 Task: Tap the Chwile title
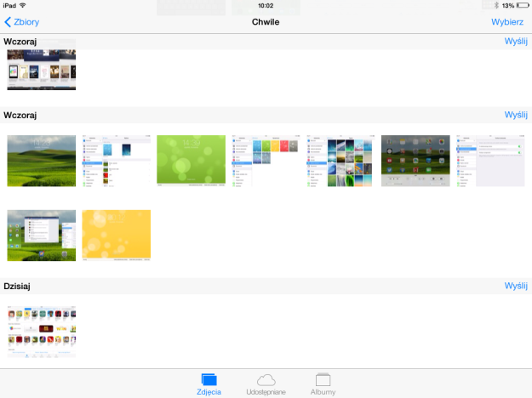(x=266, y=22)
